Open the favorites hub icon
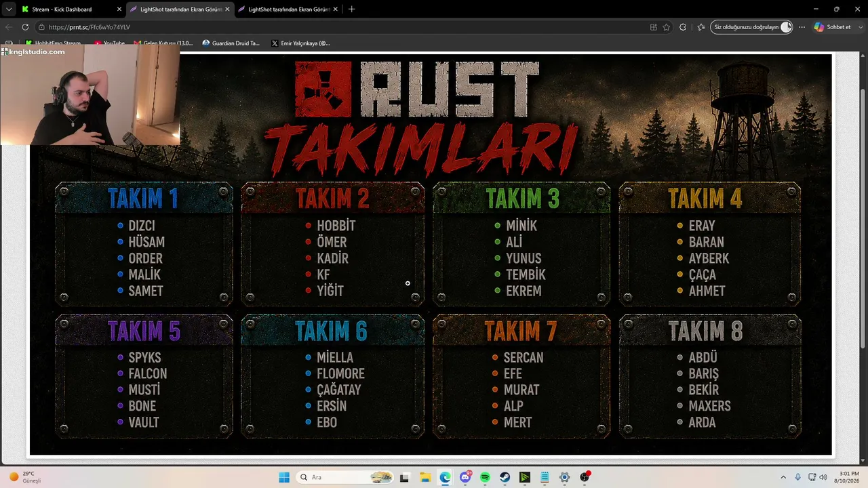 click(x=701, y=27)
